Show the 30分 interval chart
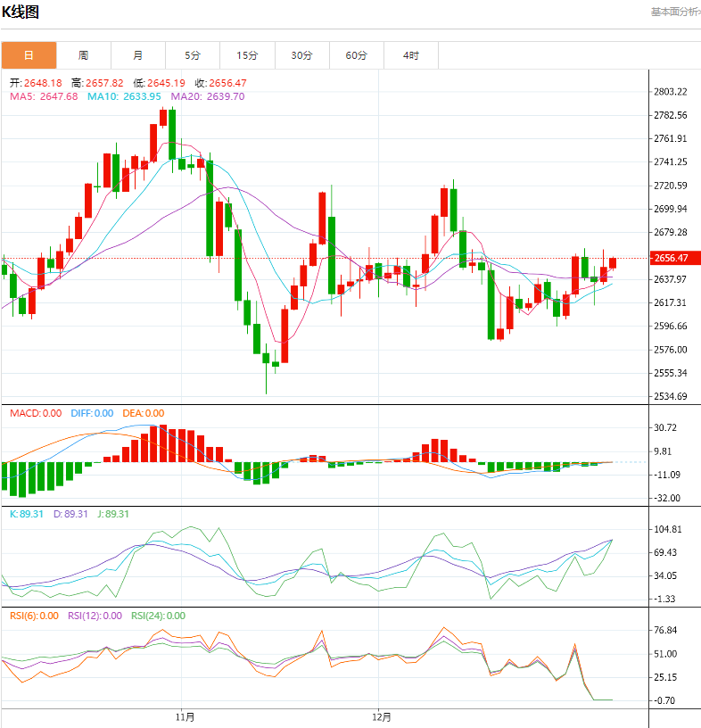Screen dimensions: 701x728 [301, 55]
